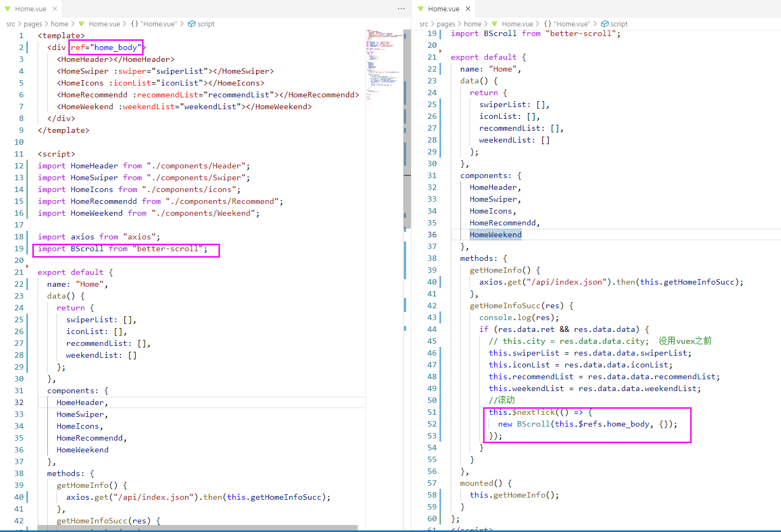This screenshot has height=532, width=781.
Task: Click the this.iconList assignment line
Action: (581, 365)
